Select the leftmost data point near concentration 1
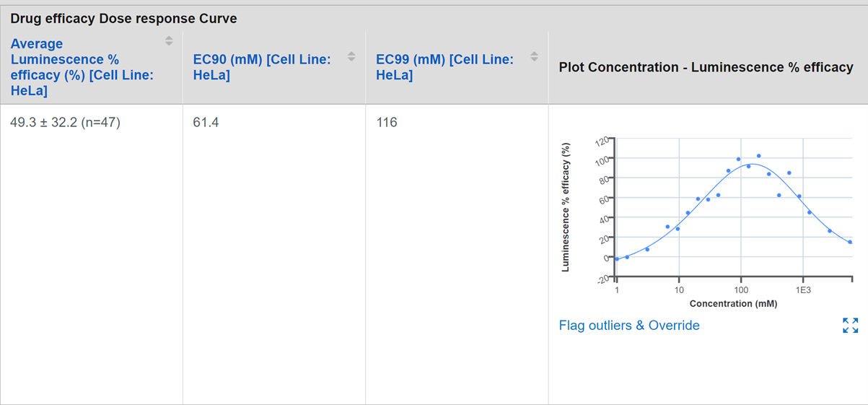Screen dimensions: 868x405 coord(617,258)
